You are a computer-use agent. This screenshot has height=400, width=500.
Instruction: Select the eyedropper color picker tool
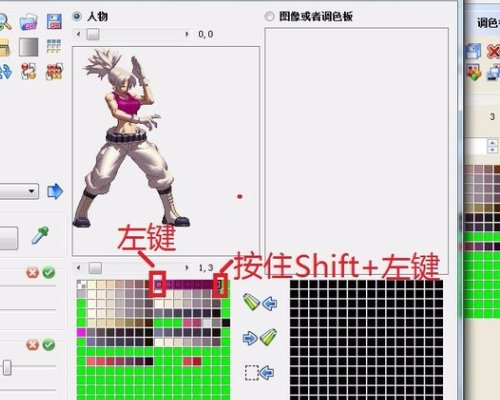40,235
